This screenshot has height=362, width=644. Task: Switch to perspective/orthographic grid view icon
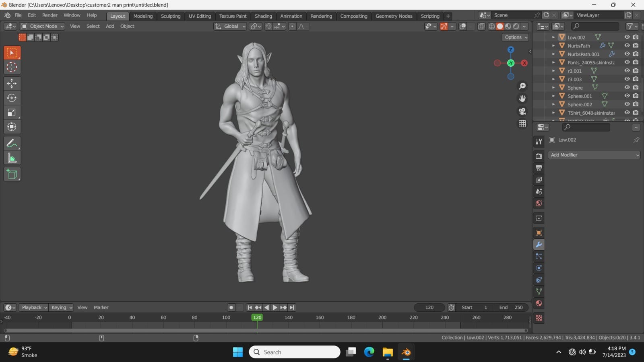522,123
